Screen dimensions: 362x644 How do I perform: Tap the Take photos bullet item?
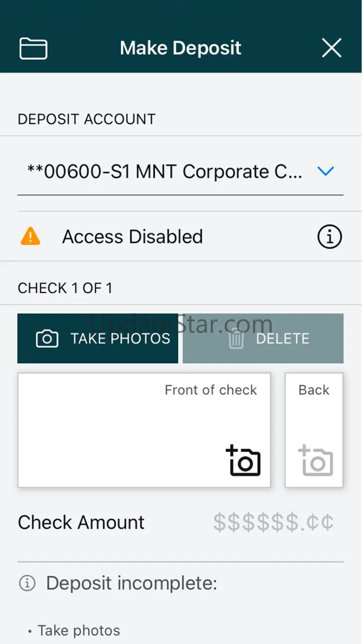pyautogui.click(x=74, y=631)
